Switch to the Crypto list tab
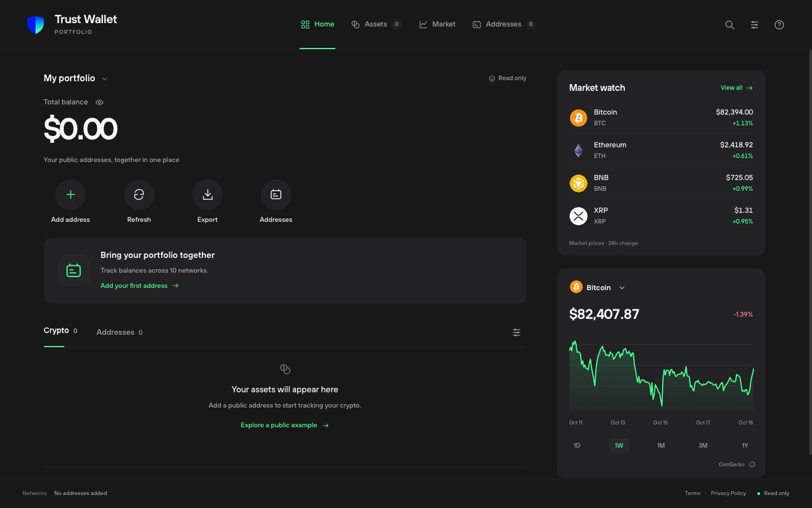812x508 pixels. pyautogui.click(x=60, y=331)
